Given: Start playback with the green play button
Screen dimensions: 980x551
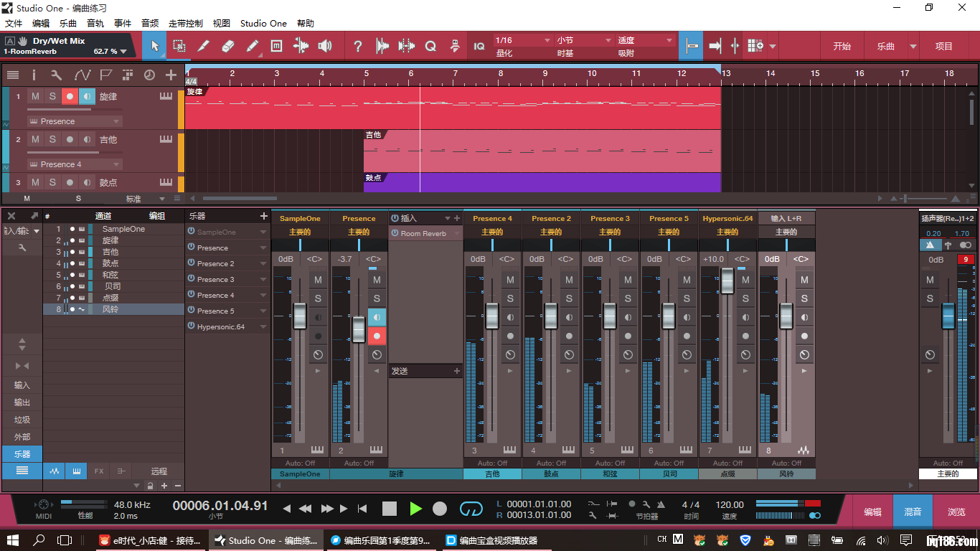Looking at the screenshot, I should [x=415, y=509].
